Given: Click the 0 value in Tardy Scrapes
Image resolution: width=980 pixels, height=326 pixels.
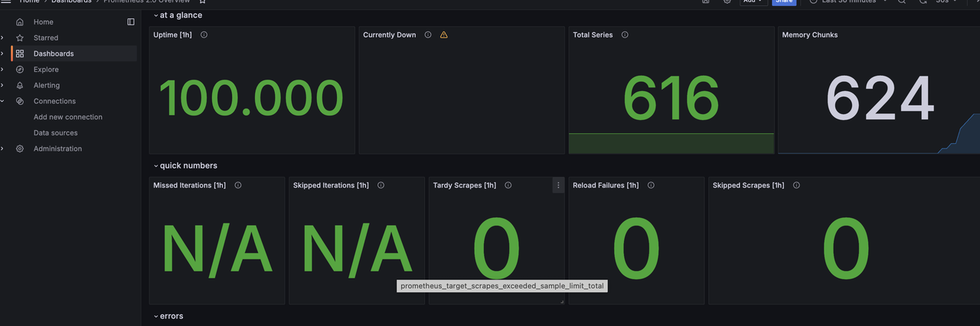Looking at the screenshot, I should pos(496,248).
